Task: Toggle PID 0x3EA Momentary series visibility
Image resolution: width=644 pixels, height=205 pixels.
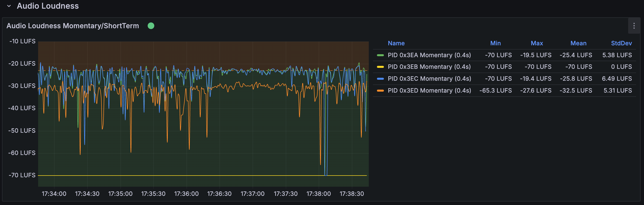Action: pyautogui.click(x=429, y=55)
